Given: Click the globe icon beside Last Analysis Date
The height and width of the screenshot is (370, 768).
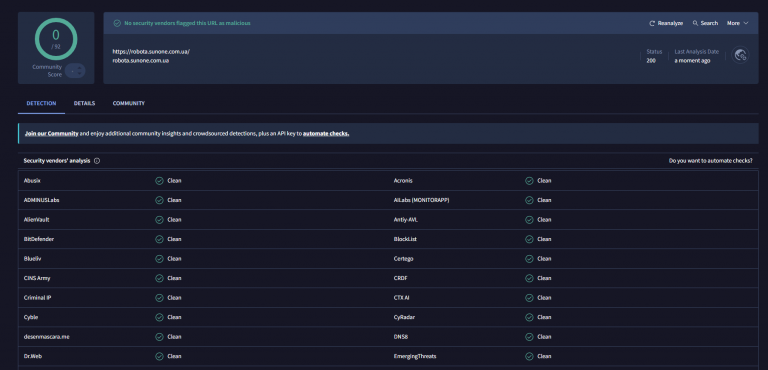Looking at the screenshot, I should [740, 55].
